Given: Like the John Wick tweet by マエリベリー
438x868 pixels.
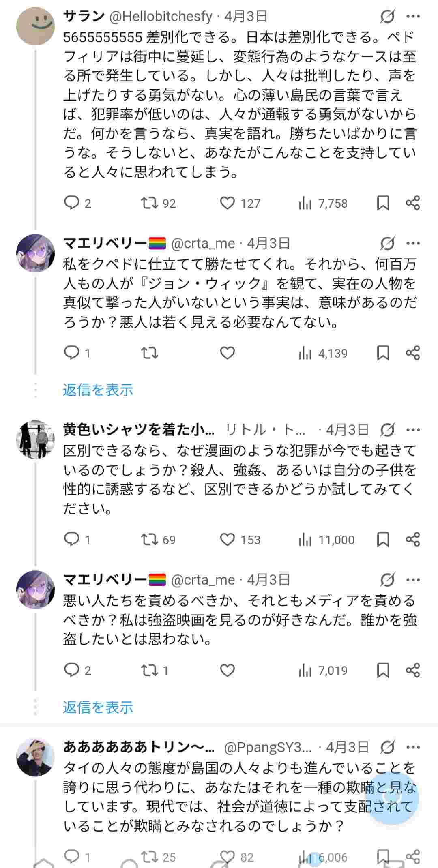Looking at the screenshot, I should [227, 353].
